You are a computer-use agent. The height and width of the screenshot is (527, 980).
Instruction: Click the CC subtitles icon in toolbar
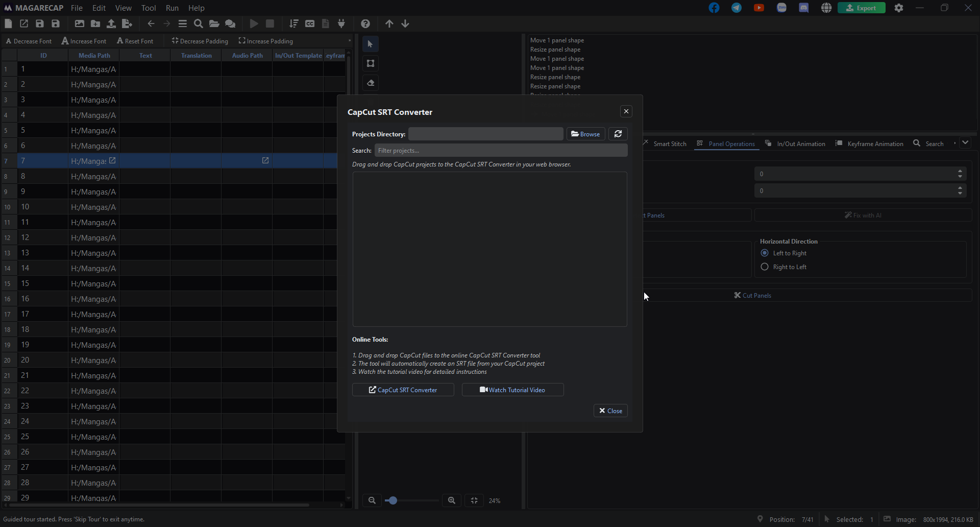click(x=310, y=23)
